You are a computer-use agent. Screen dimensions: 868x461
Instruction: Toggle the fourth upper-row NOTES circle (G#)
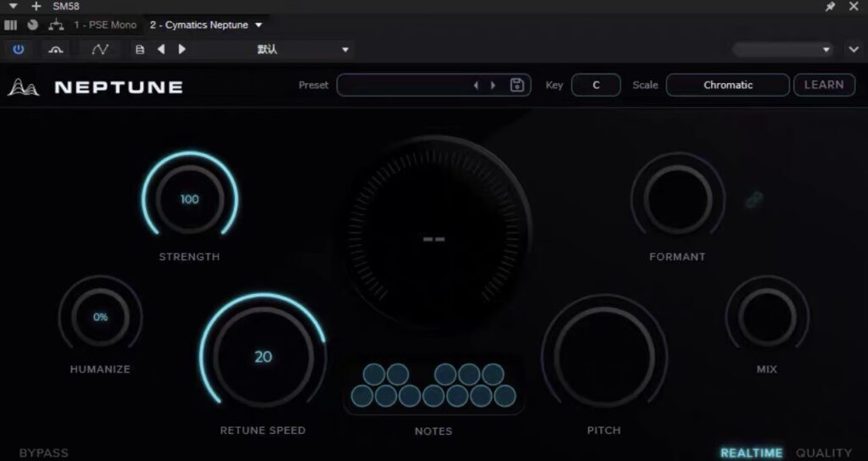coord(469,375)
